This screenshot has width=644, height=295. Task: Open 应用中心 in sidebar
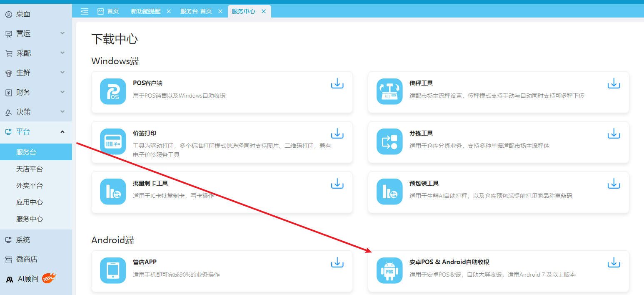pos(30,202)
